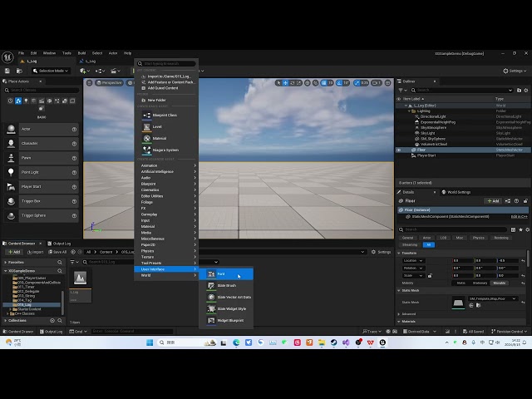Screen dimensions: 532x399
Task: Click info icon on Point Light row
Action: tap(74, 172)
